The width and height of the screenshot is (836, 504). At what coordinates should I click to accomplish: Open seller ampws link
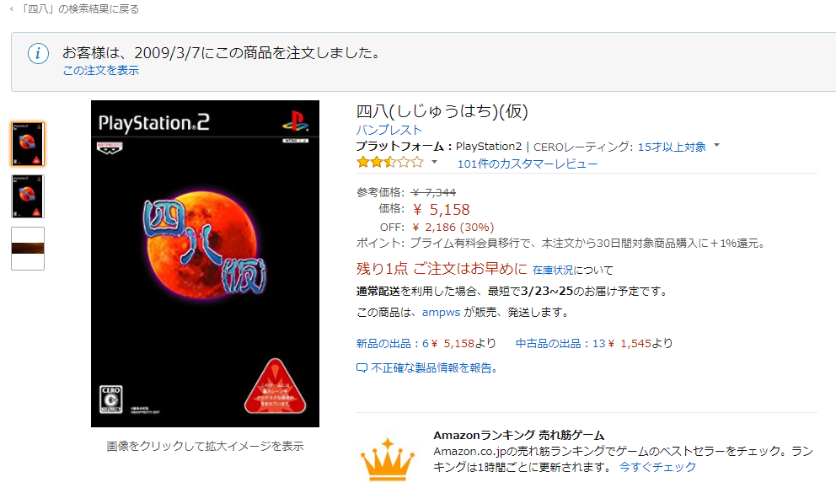click(441, 313)
